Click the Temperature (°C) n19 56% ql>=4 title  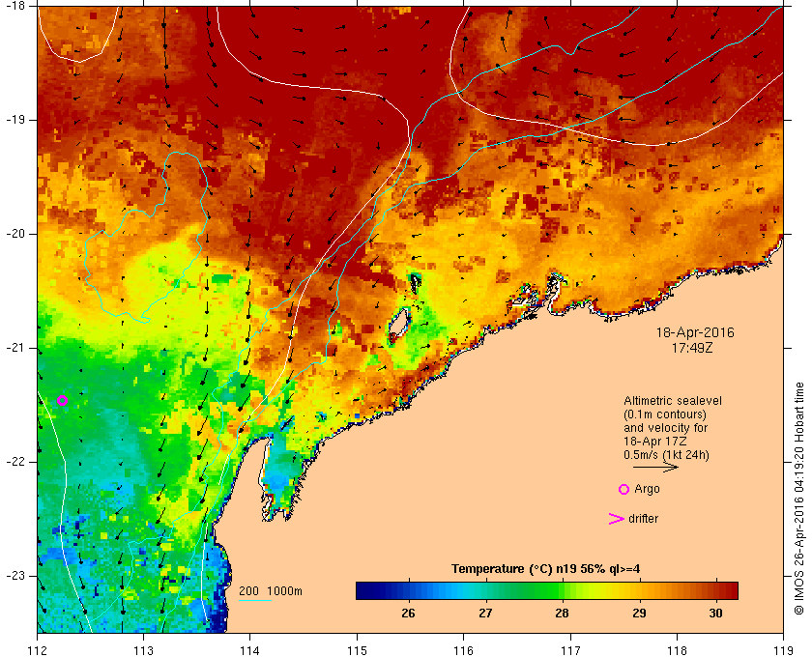[545, 568]
